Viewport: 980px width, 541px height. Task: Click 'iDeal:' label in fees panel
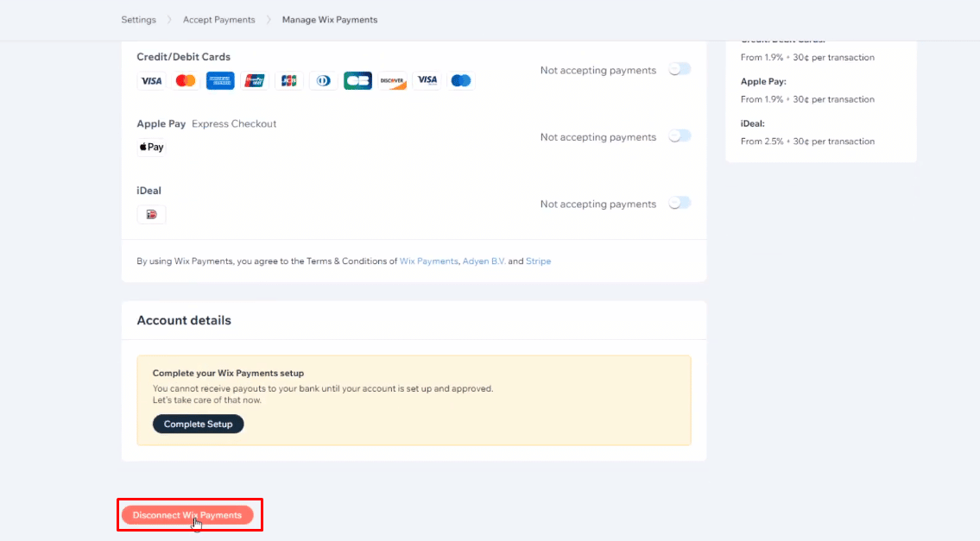pyautogui.click(x=753, y=123)
